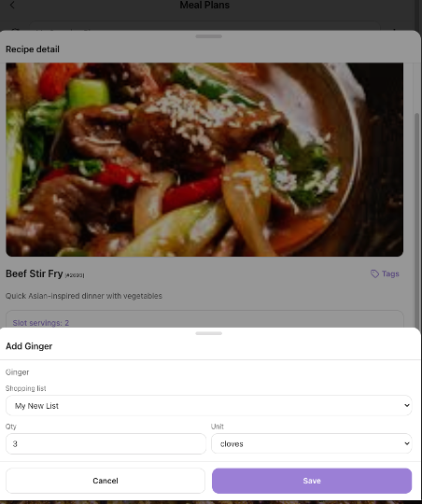Go back using the Meal Plans back arrow

(x=12, y=5)
